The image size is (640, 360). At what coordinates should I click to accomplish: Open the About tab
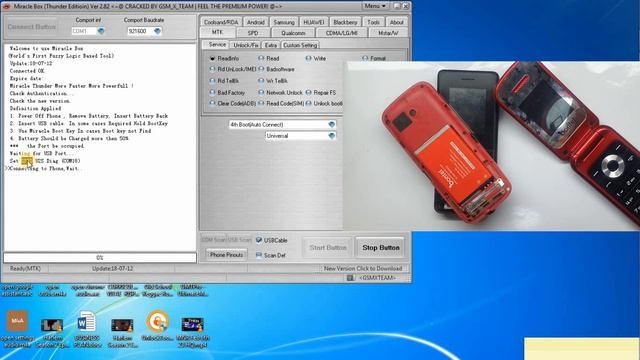point(396,22)
